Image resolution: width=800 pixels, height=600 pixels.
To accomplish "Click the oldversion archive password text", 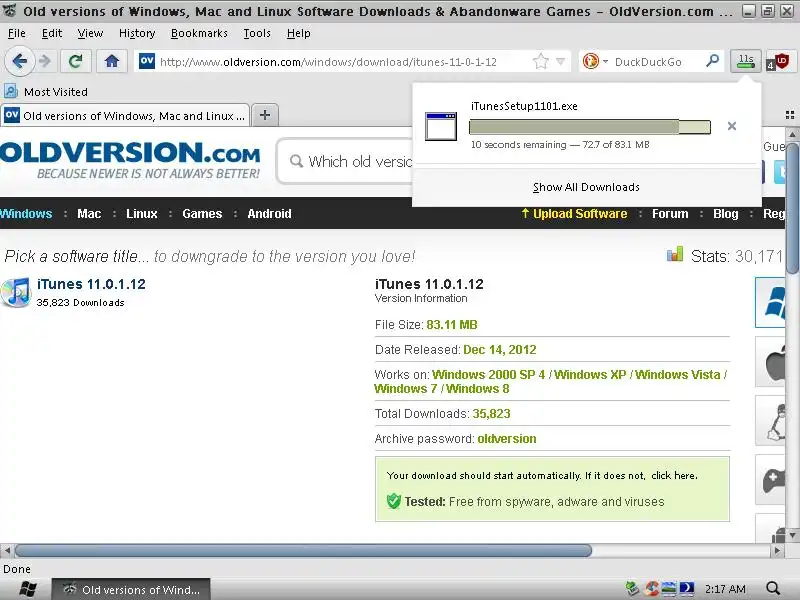I will (507, 439).
